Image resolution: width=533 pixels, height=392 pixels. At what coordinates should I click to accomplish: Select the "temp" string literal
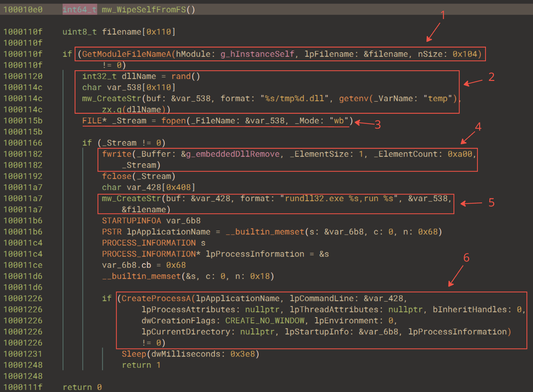[438, 98]
